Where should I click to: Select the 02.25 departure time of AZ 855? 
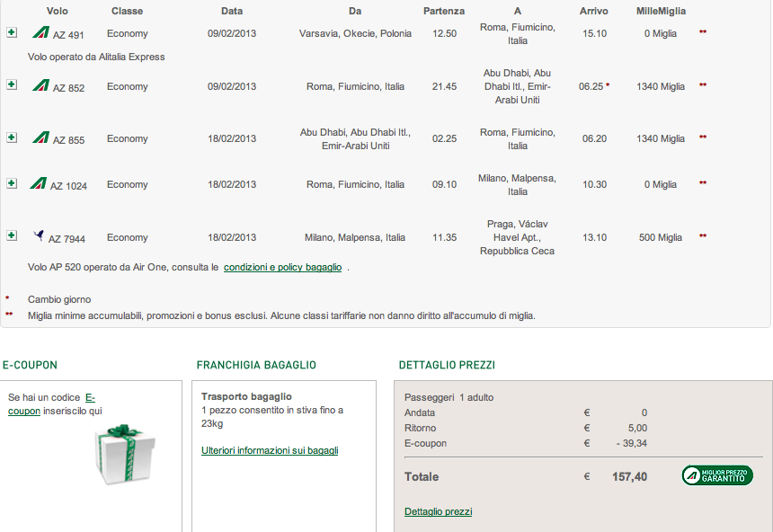point(445,138)
